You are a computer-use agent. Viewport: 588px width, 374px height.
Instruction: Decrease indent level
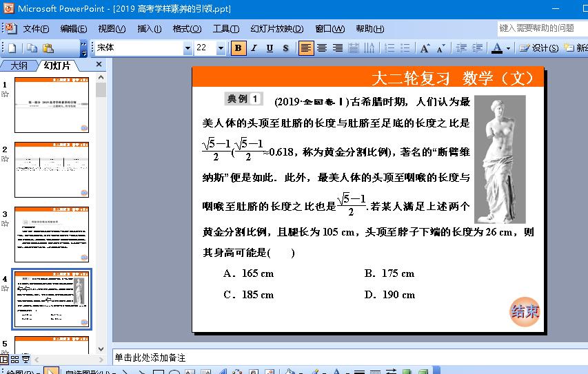461,48
